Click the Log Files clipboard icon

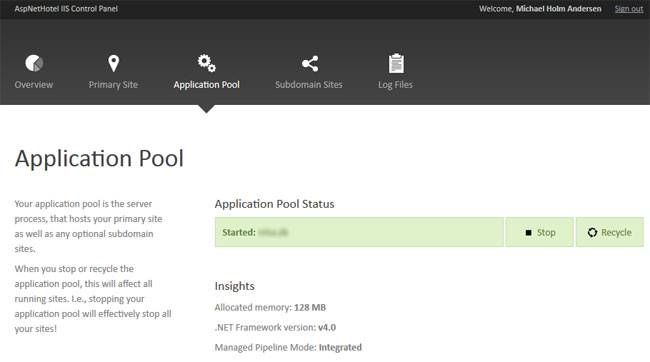click(x=396, y=63)
